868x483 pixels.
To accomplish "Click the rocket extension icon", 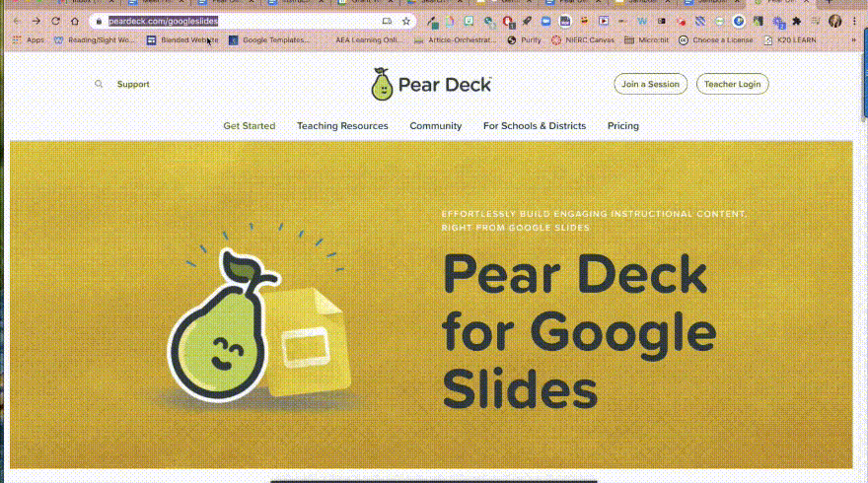I will (527, 21).
